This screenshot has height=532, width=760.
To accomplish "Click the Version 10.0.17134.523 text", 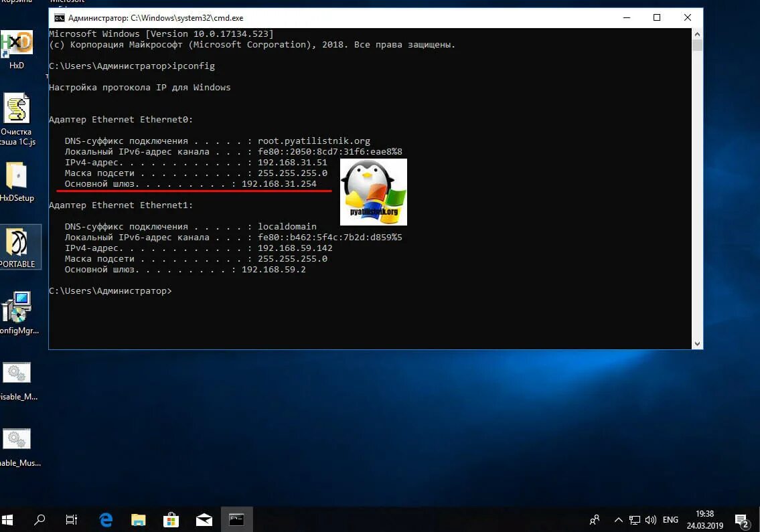I will click(x=210, y=34).
